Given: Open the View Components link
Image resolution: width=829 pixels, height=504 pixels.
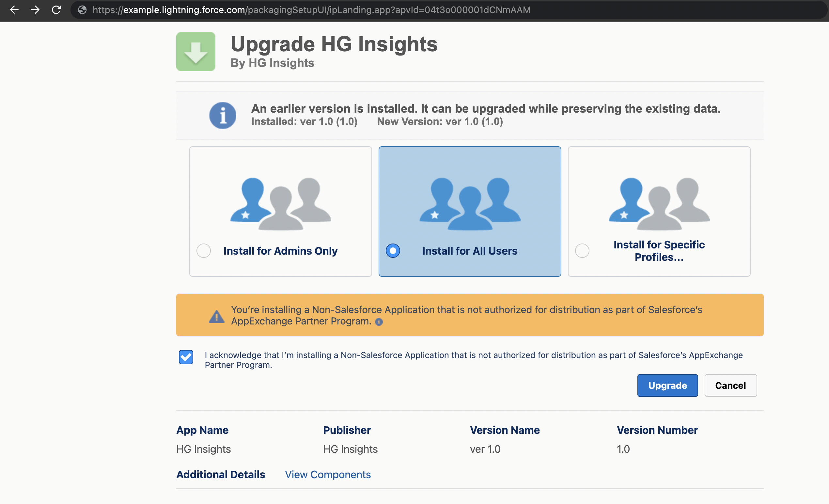Looking at the screenshot, I should [x=328, y=474].
